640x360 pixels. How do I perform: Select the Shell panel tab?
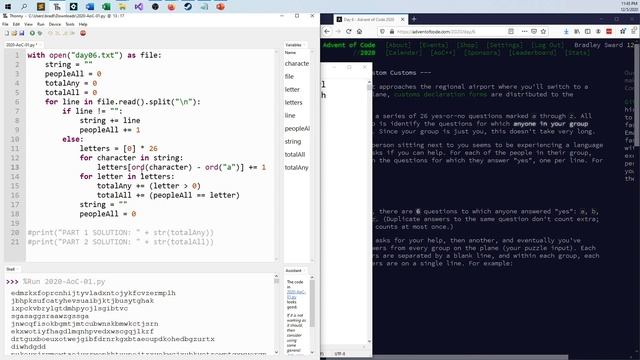coord(11,269)
